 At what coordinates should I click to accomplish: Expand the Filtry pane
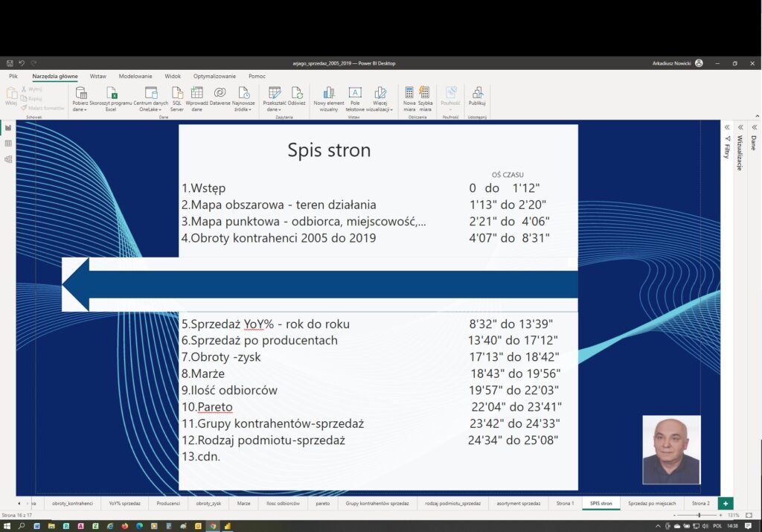[x=726, y=127]
